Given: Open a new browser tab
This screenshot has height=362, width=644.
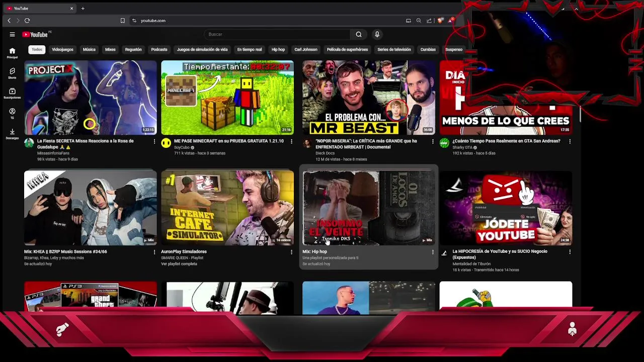Looking at the screenshot, I should coord(83,8).
